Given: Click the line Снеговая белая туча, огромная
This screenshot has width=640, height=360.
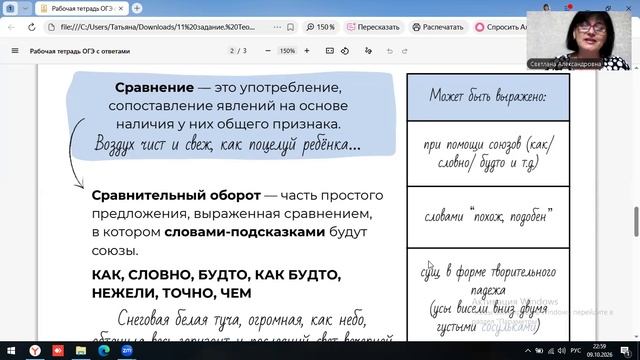Looking at the screenshot, I should tap(242, 319).
